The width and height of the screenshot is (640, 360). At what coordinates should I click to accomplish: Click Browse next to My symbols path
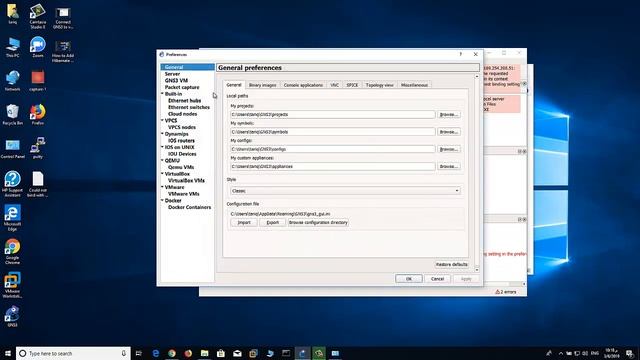coord(449,132)
